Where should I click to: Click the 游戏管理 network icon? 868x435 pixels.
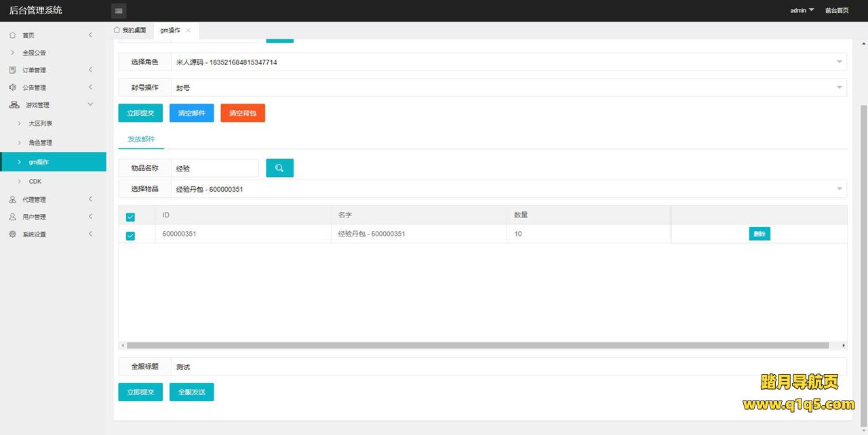14,105
